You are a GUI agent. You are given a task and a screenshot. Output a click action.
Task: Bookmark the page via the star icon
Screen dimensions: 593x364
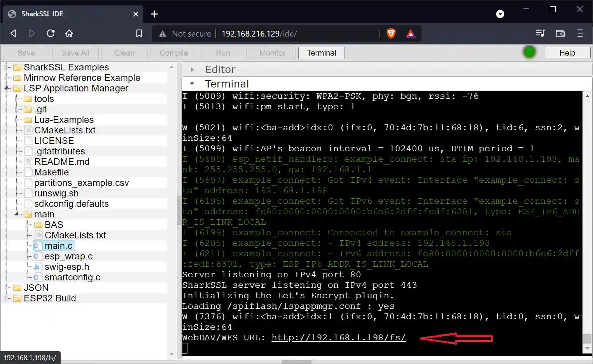[139, 33]
